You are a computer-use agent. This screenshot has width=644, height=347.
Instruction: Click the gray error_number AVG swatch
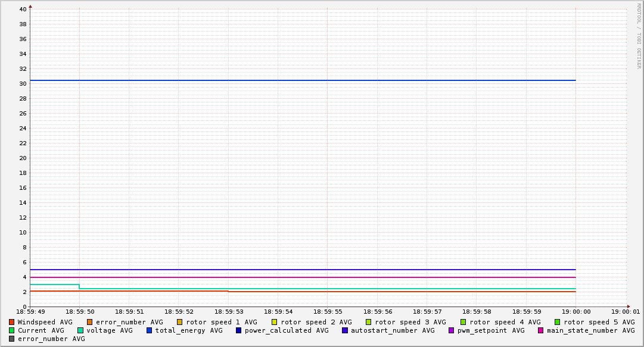tap(11, 339)
